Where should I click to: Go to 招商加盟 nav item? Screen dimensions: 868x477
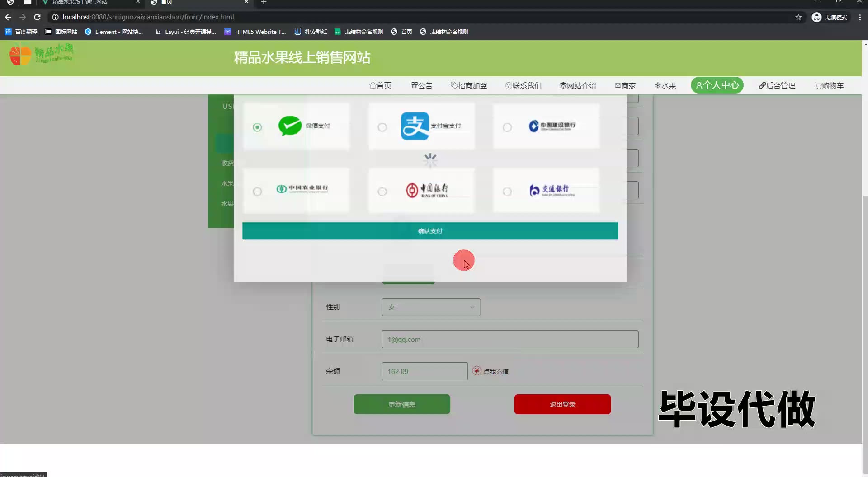point(468,85)
